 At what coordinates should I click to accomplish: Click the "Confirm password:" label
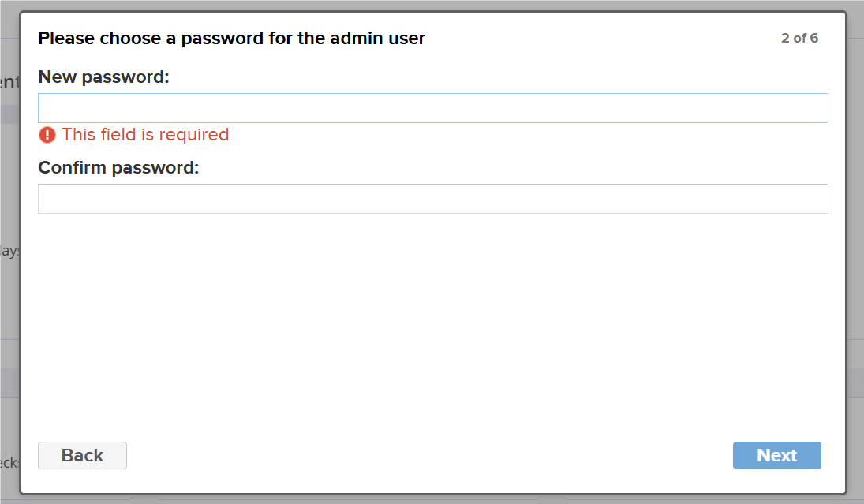pos(118,168)
